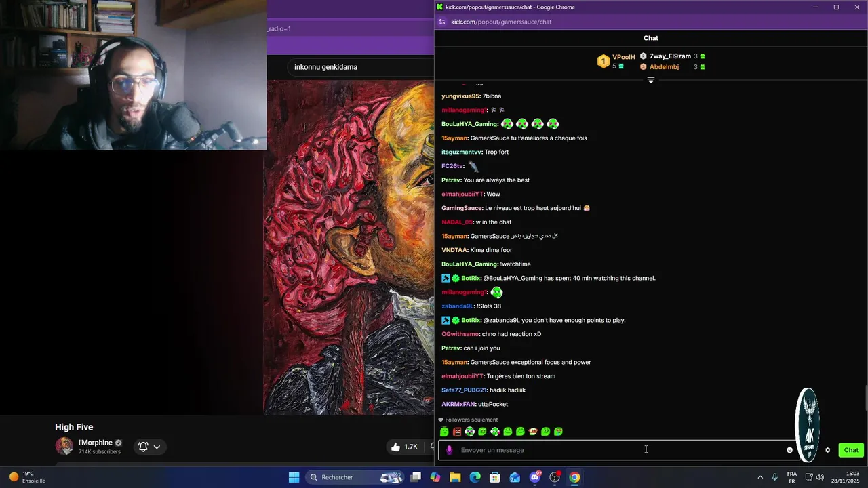868x488 pixels.
Task: Click the gold rank 1 badge beside VPoolH
Action: (603, 62)
